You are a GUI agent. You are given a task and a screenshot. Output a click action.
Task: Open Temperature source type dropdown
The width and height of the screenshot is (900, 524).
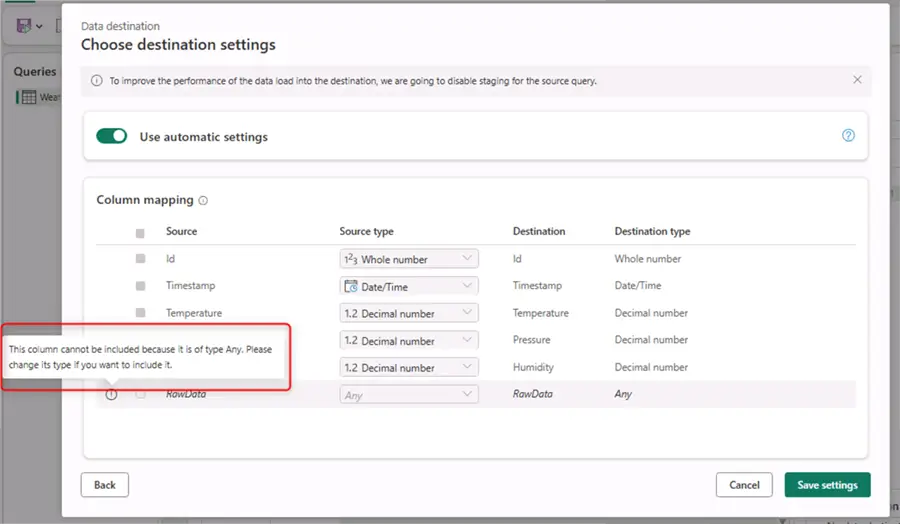[x=409, y=313]
